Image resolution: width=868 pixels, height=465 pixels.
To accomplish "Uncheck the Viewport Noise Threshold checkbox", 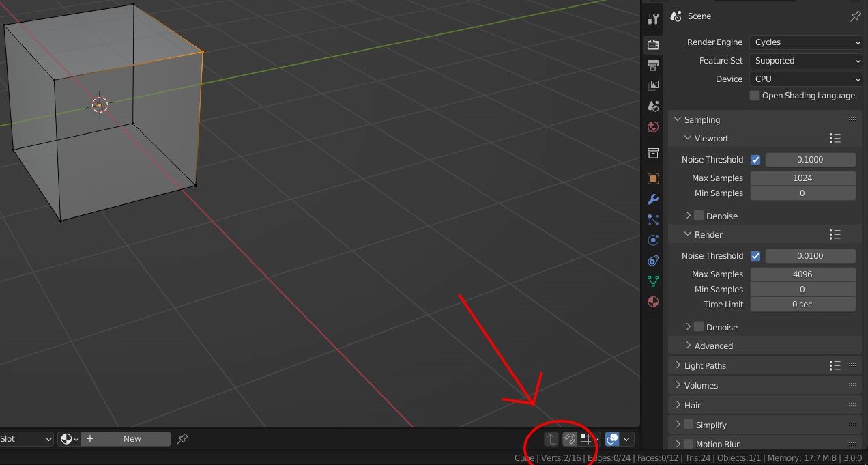I will click(755, 159).
